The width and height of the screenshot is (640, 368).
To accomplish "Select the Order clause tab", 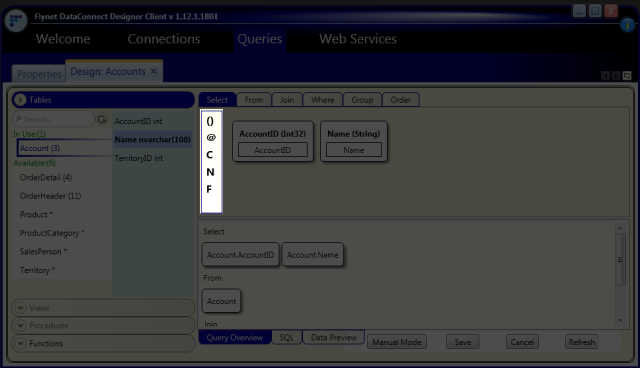I will coord(400,100).
